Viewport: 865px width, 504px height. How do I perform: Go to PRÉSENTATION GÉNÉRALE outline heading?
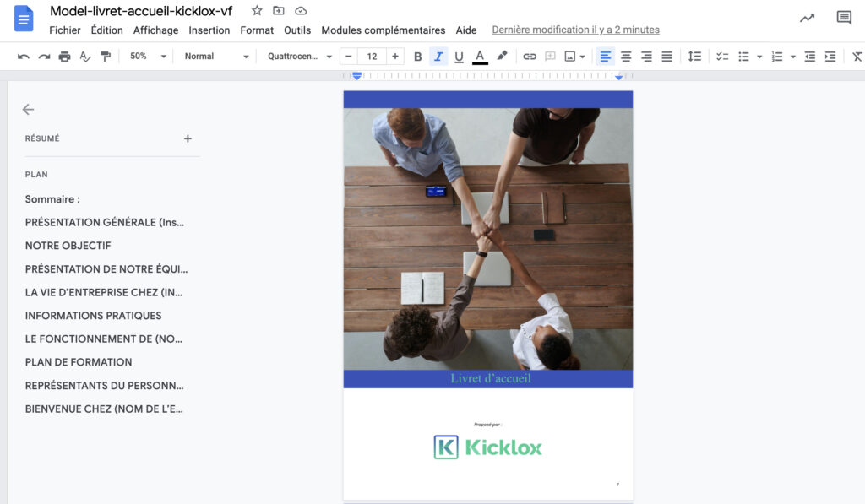[x=104, y=222]
